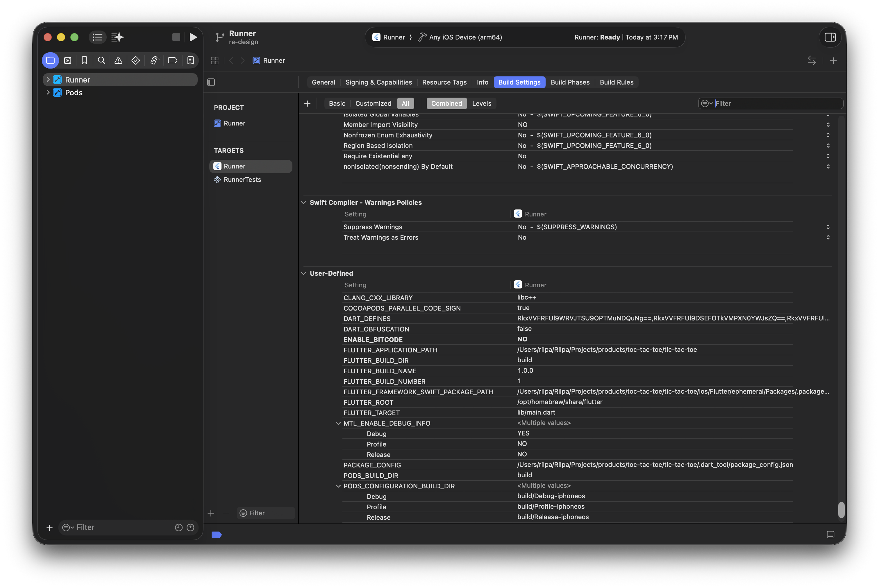Screen dimensions: 879x588
Task: Open build settings filter options dropdown
Action: 706,103
